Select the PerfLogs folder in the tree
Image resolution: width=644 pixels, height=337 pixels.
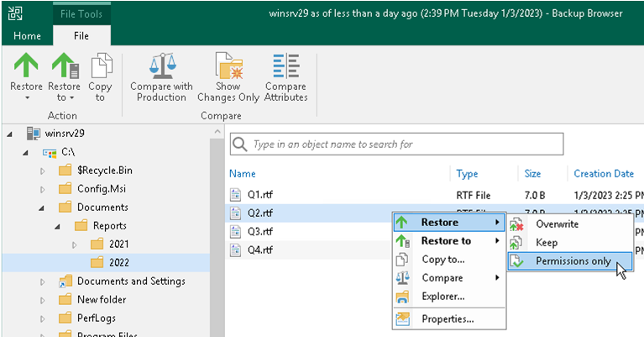pos(97,319)
